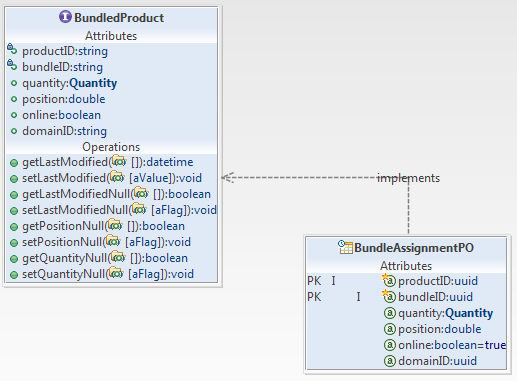Click the starred attribute icon beside bundleID:uuid

click(389, 296)
